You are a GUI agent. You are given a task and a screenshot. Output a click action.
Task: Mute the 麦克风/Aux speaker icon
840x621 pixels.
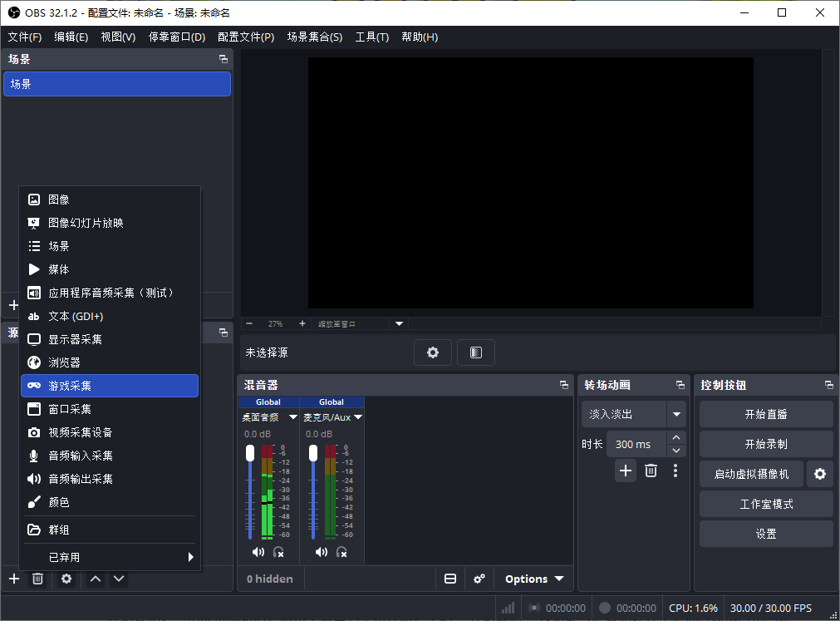pyautogui.click(x=322, y=552)
